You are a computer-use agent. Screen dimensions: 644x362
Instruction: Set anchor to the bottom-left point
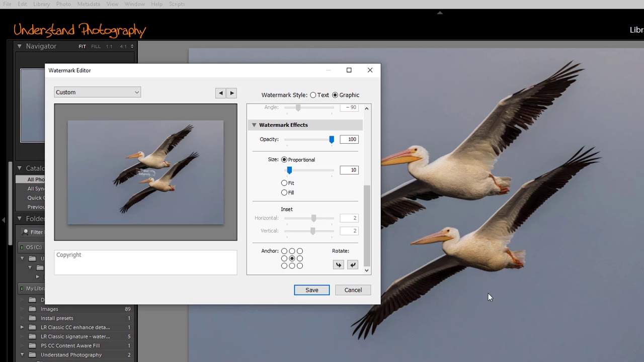click(x=284, y=266)
